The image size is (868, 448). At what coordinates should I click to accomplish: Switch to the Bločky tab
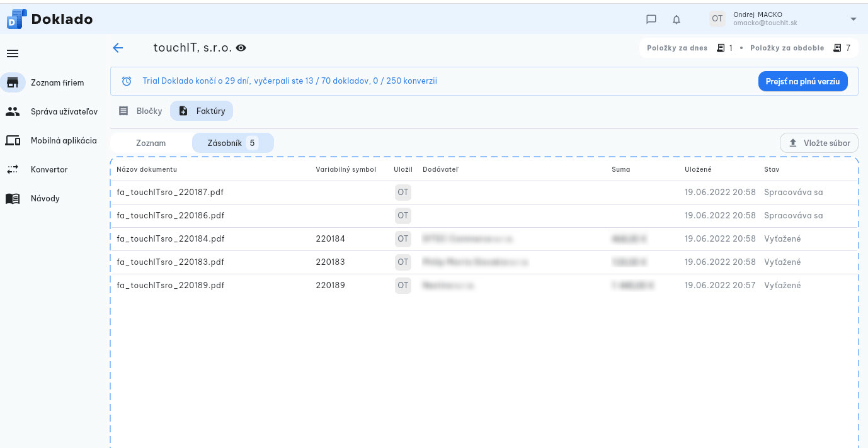pyautogui.click(x=141, y=111)
